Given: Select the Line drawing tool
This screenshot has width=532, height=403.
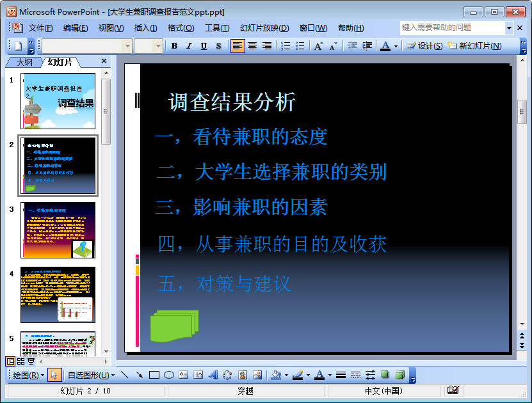Looking at the screenshot, I should click(x=125, y=375).
